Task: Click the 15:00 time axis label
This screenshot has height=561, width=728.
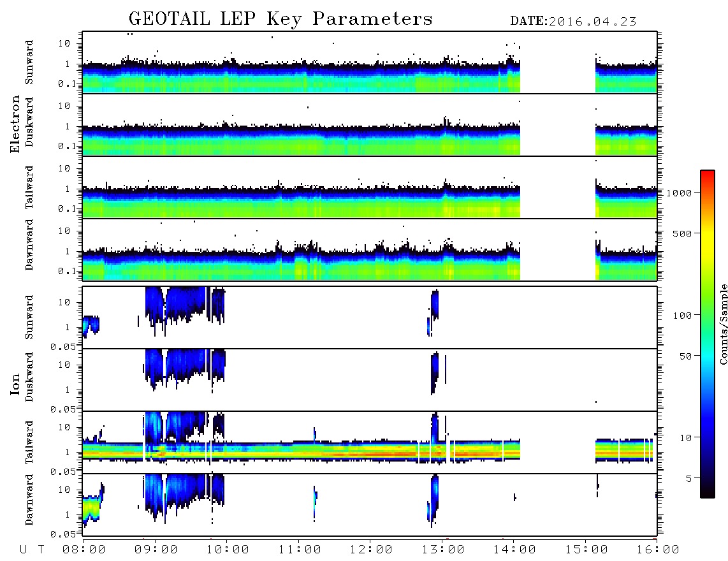Action: coord(586,550)
